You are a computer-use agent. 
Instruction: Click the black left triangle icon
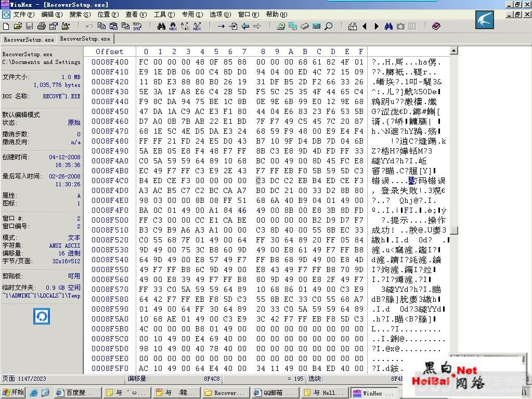(x=365, y=26)
